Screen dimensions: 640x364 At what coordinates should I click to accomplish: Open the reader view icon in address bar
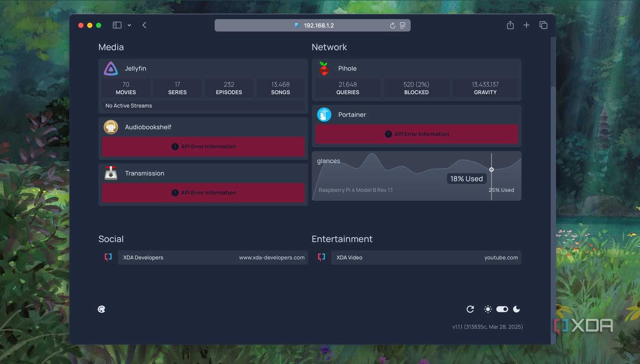[402, 25]
